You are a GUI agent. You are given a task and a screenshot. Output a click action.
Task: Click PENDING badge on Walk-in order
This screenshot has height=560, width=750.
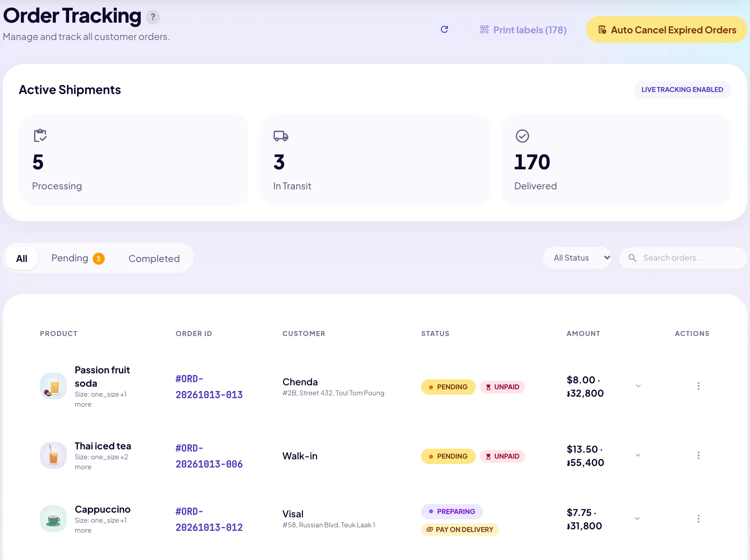coord(448,456)
